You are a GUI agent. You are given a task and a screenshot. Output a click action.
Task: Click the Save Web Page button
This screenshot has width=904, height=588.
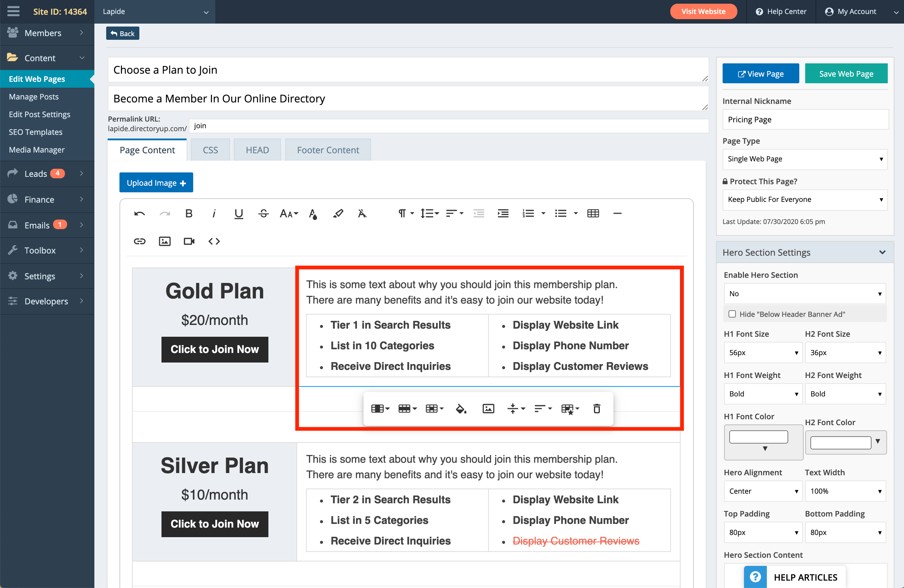click(x=846, y=73)
